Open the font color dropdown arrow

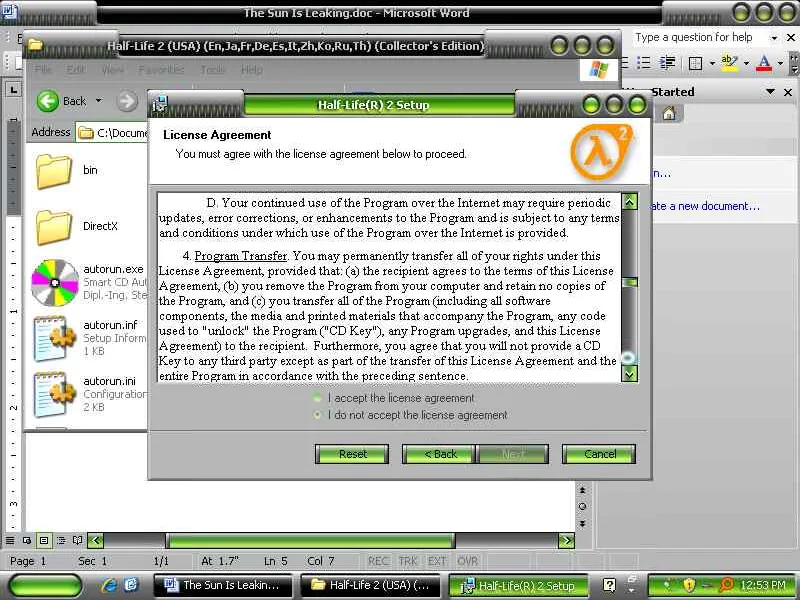(780, 64)
